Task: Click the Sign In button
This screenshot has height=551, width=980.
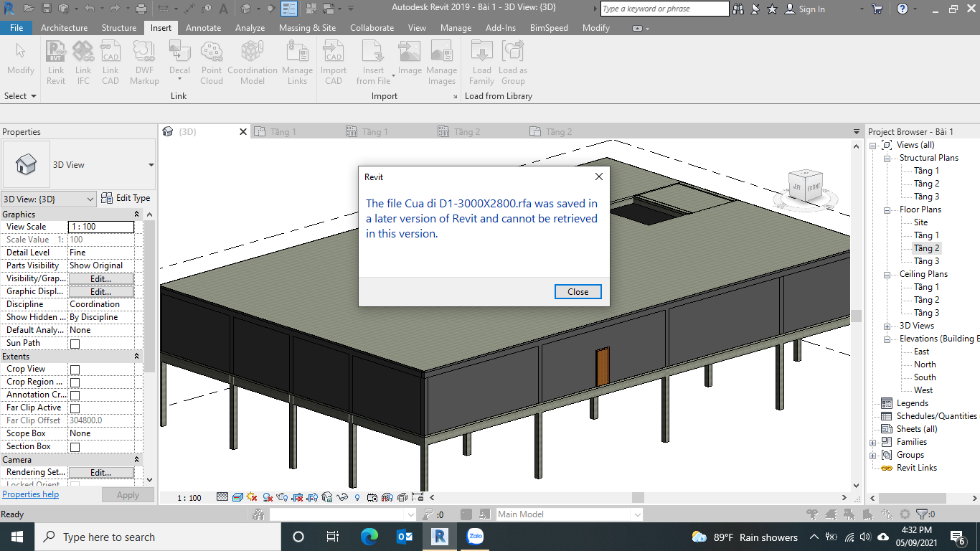Action: coord(805,9)
